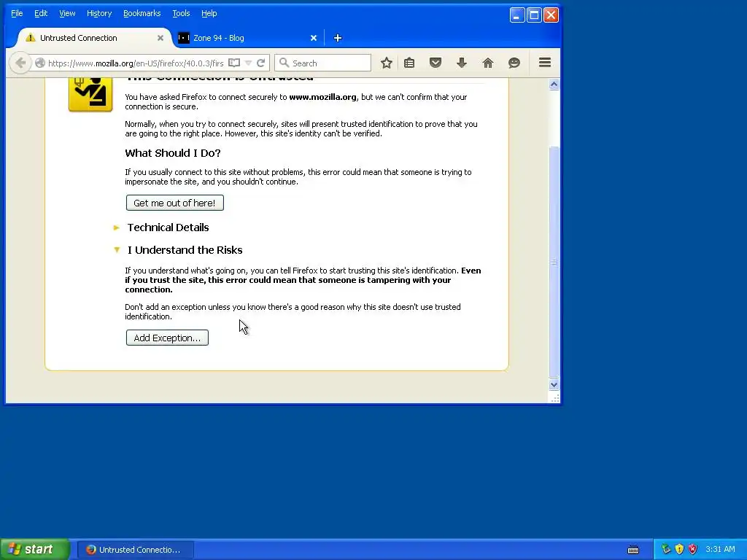Click Get me out of here! button

175,203
